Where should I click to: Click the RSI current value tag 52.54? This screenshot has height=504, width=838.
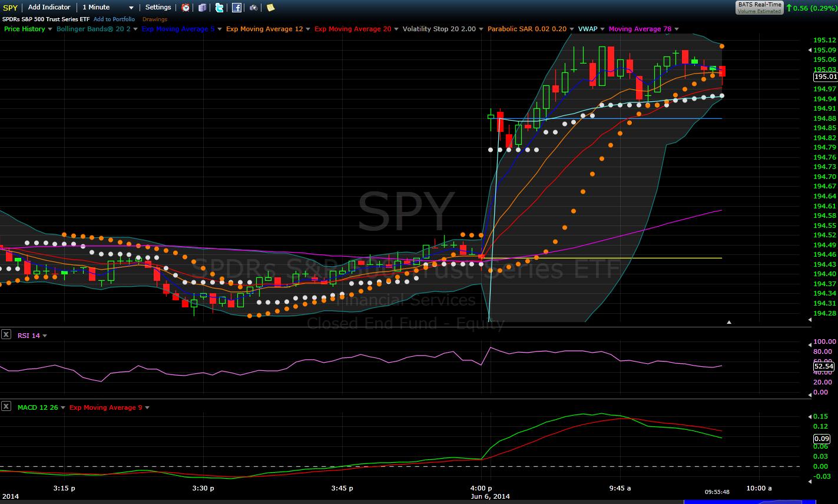tap(824, 366)
